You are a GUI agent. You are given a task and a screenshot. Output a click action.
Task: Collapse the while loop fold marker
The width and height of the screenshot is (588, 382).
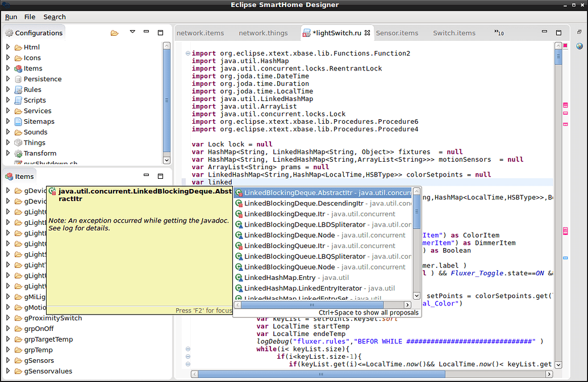tap(187, 348)
